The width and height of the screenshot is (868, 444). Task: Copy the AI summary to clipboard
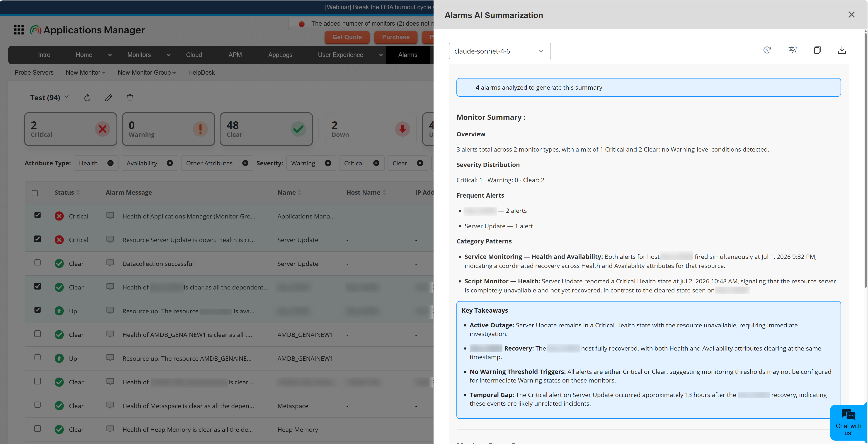pyautogui.click(x=817, y=50)
